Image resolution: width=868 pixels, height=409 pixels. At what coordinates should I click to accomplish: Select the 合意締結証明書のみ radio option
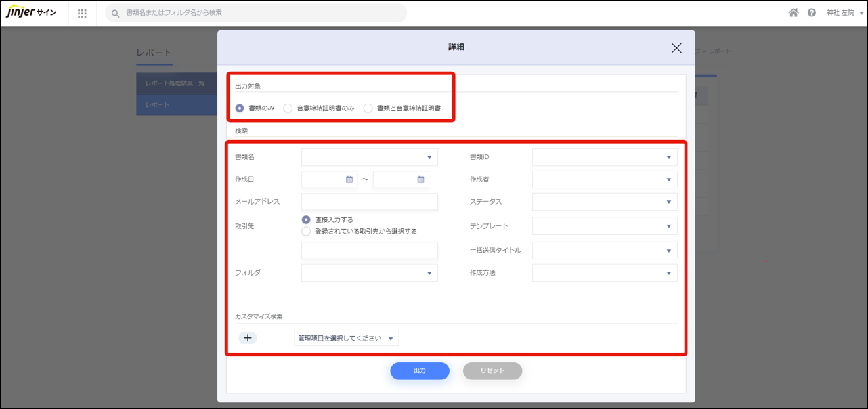[x=288, y=108]
